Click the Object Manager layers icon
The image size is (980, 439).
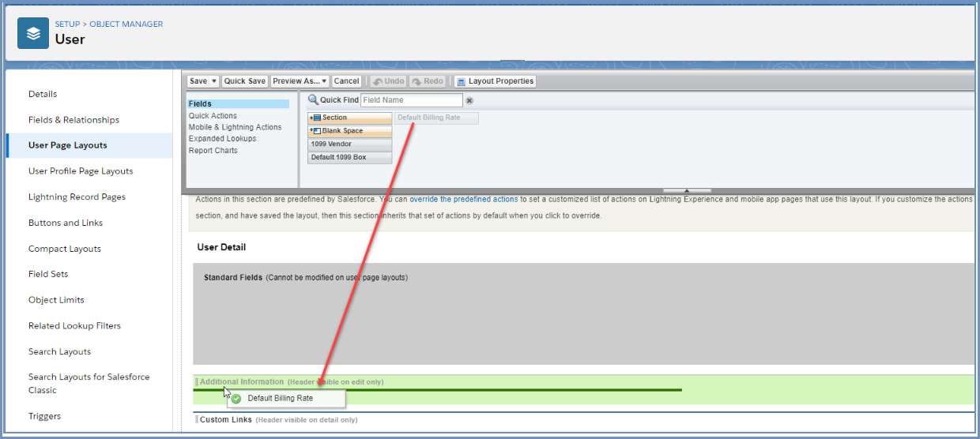[x=32, y=33]
